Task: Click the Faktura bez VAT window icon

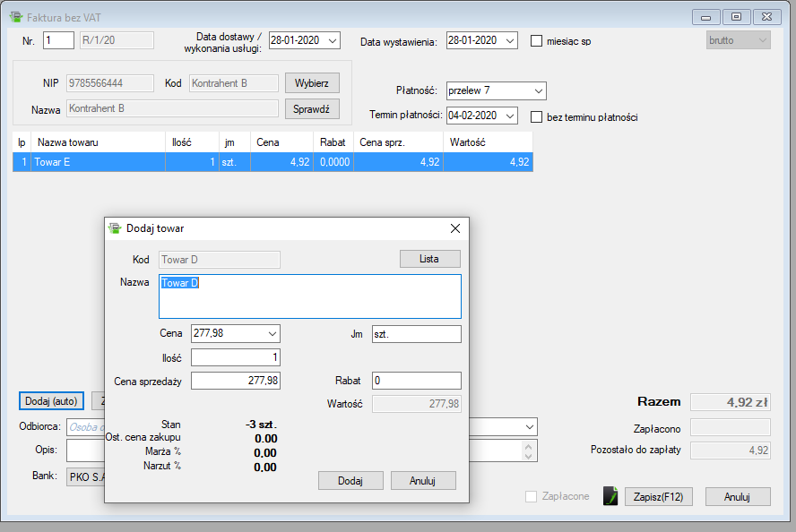Action: [15, 17]
